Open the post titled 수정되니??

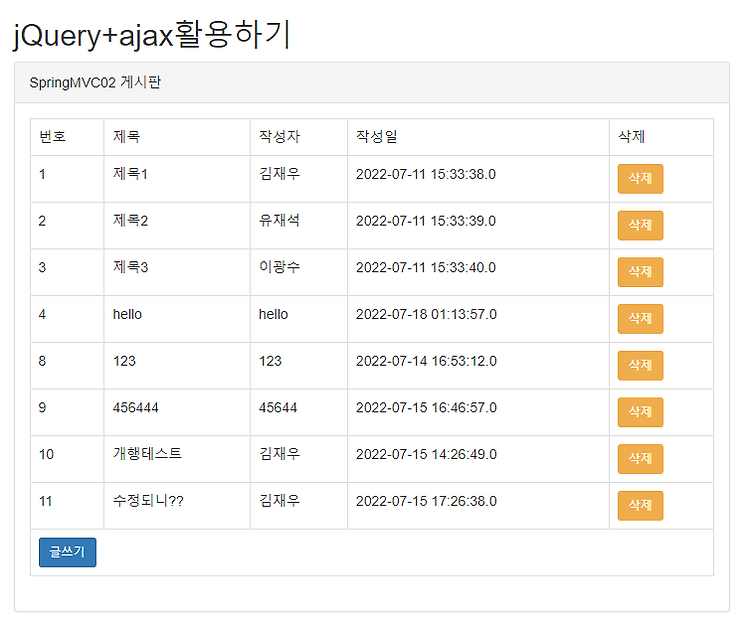[x=148, y=501]
